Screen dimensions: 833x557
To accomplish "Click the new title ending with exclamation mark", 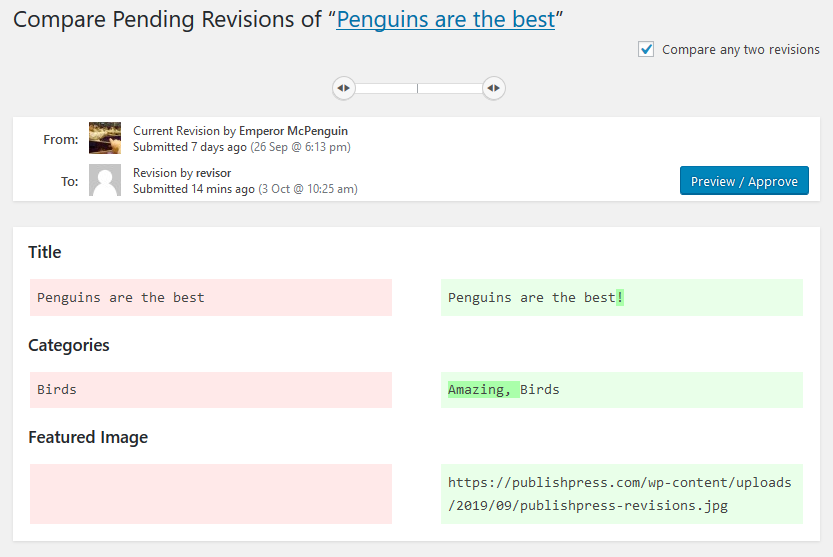I will (x=535, y=297).
